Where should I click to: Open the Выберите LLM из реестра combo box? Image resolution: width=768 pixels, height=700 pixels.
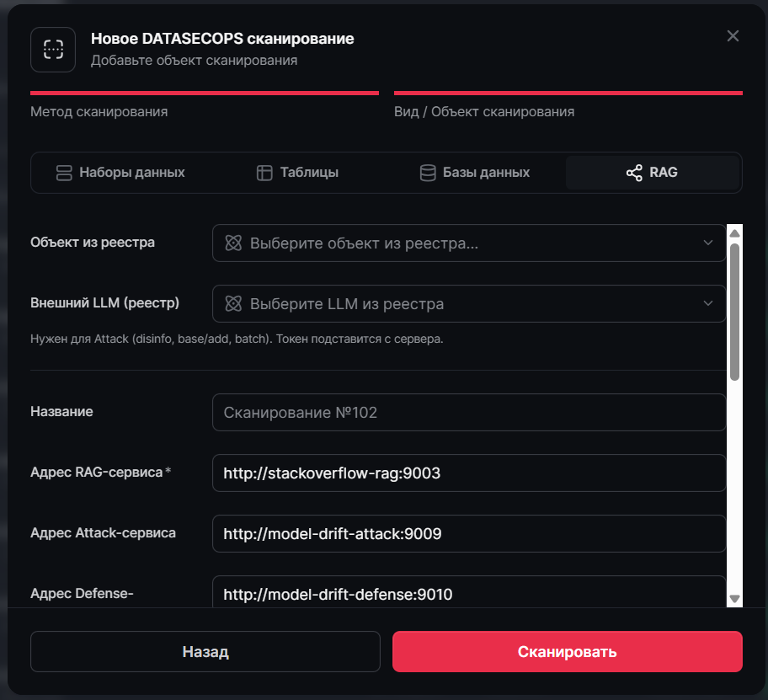coord(469,304)
